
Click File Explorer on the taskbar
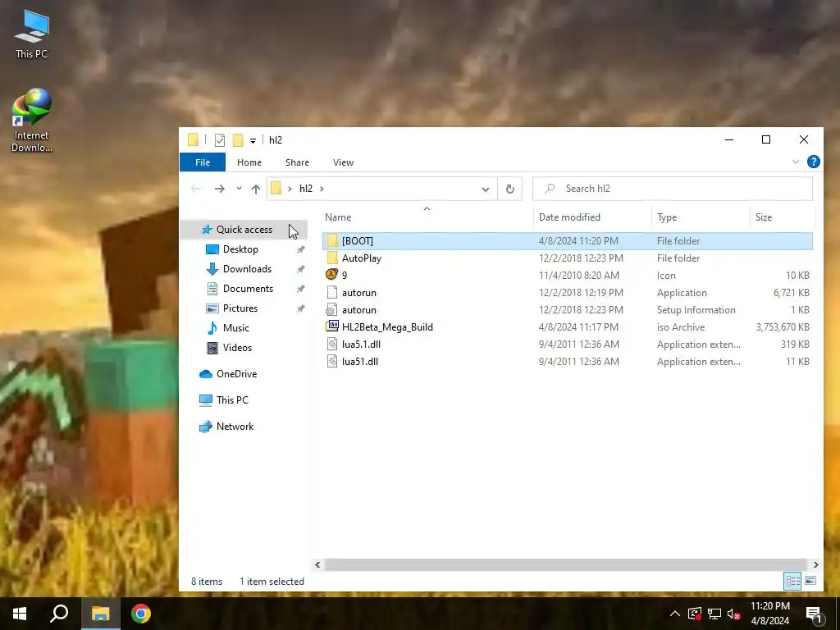[100, 614]
